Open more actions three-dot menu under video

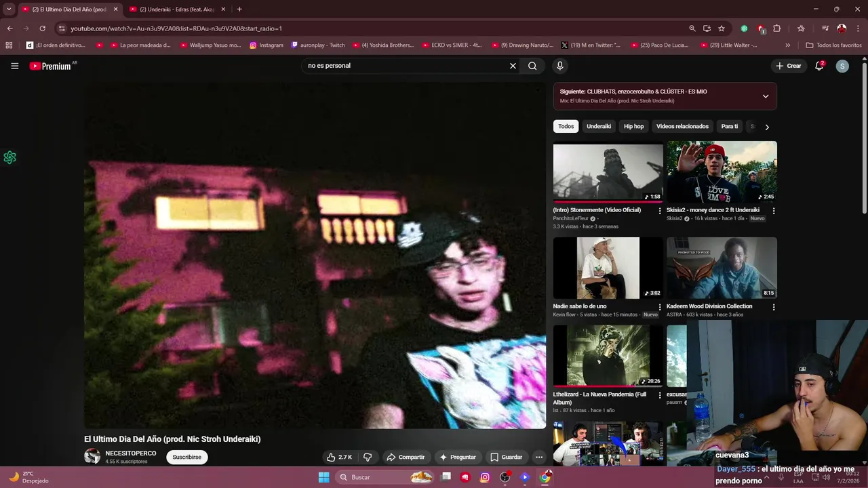[538, 457]
